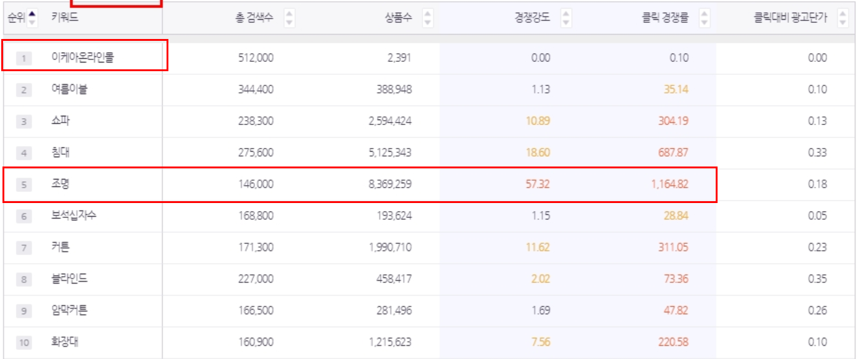Open keyword 암막커튼

69,311
